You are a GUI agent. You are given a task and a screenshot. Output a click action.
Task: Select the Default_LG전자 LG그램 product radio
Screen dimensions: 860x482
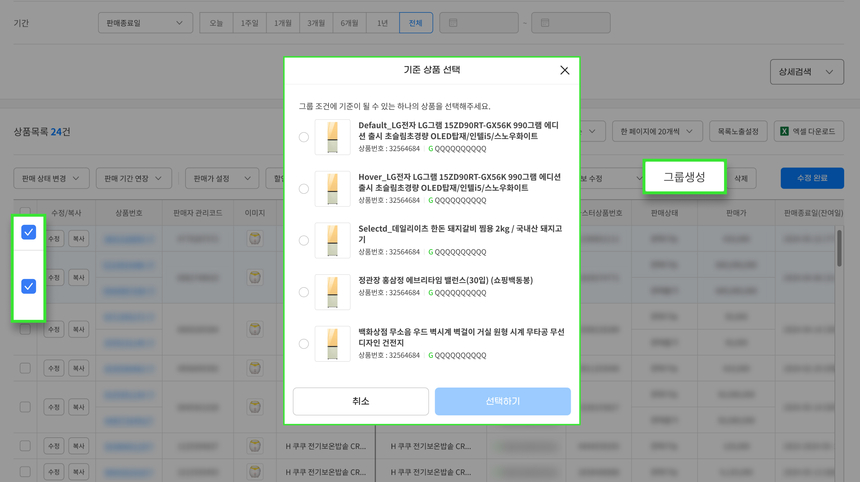(x=304, y=137)
